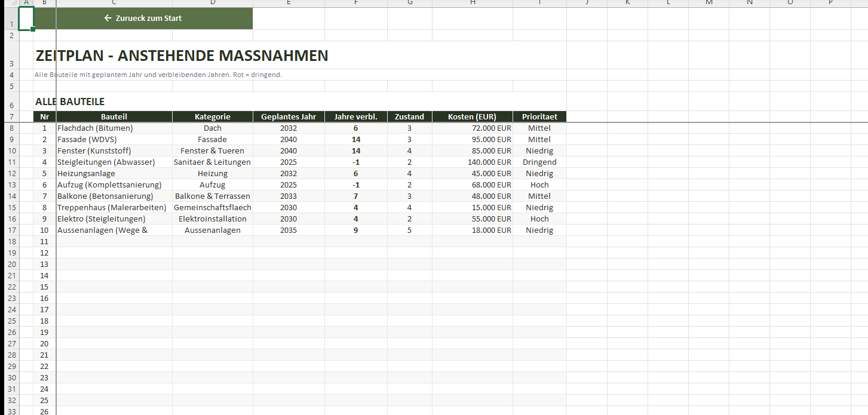Screen dimensions: 868x415
Task: Select the Flachdach (Bitumen) cell
Action: coord(96,128)
